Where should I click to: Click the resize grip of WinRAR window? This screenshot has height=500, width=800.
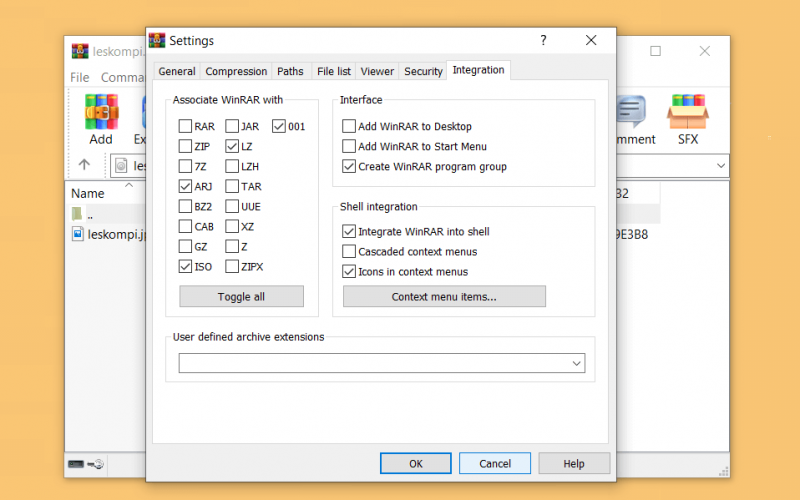(723, 471)
